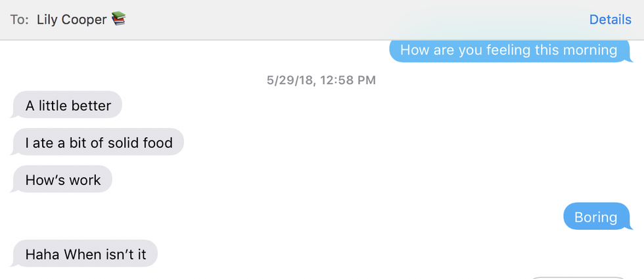644x279 pixels.
Task: Click the blue "Boring" reply bubble
Action: [595, 217]
